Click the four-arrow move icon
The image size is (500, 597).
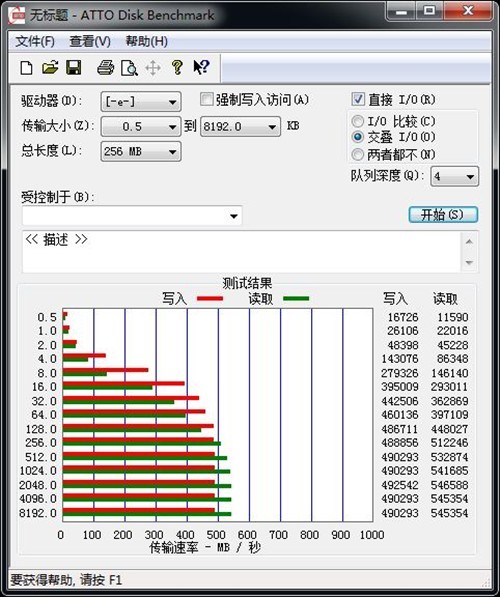[153, 68]
